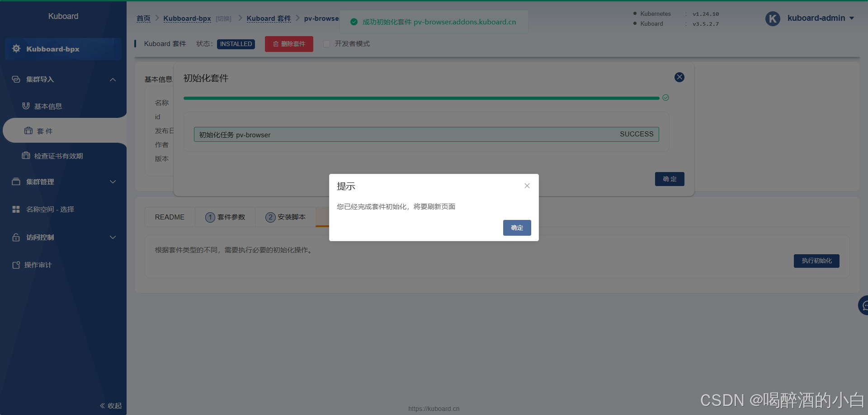Select the 基本信息 shield icon in sidebar

click(x=26, y=106)
